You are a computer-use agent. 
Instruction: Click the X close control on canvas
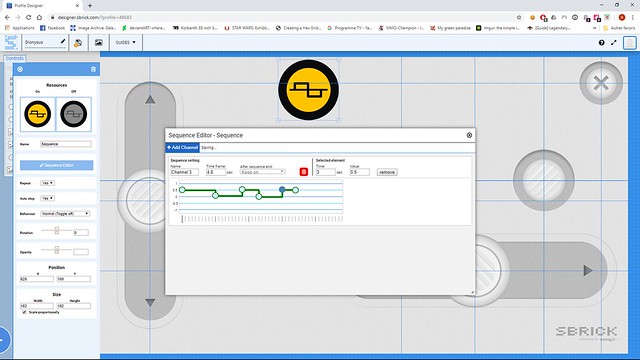point(601,83)
